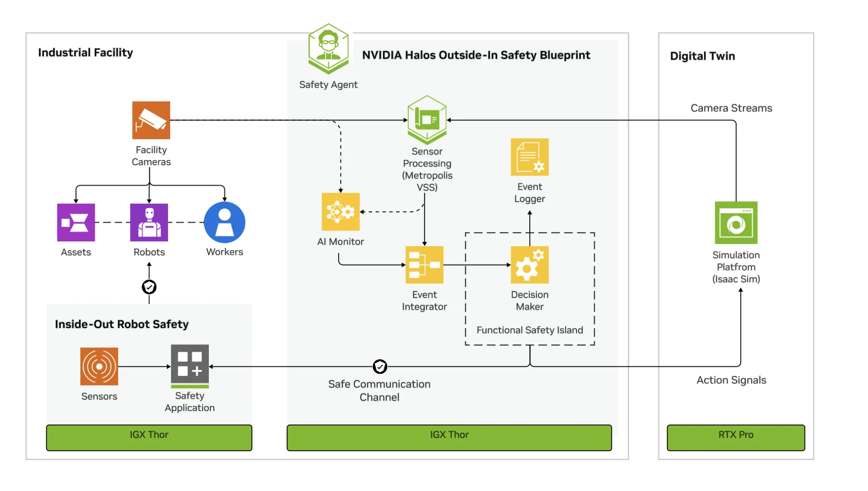Click the Workers text label

[x=224, y=252]
